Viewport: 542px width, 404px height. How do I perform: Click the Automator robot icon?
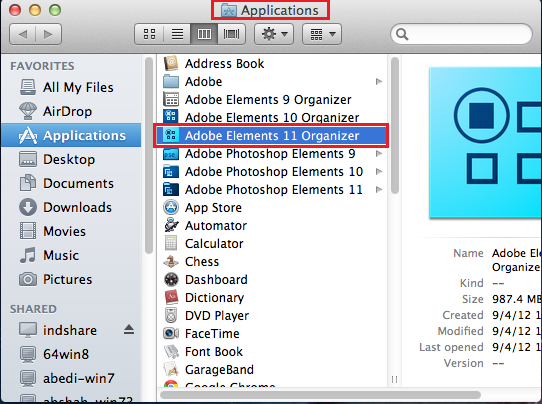171,225
